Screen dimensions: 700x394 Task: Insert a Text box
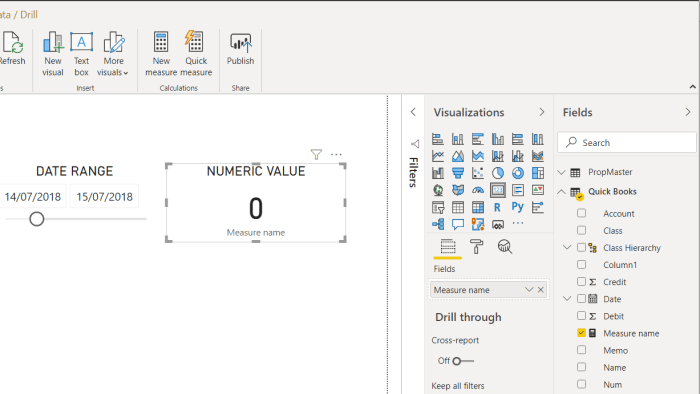(81, 54)
